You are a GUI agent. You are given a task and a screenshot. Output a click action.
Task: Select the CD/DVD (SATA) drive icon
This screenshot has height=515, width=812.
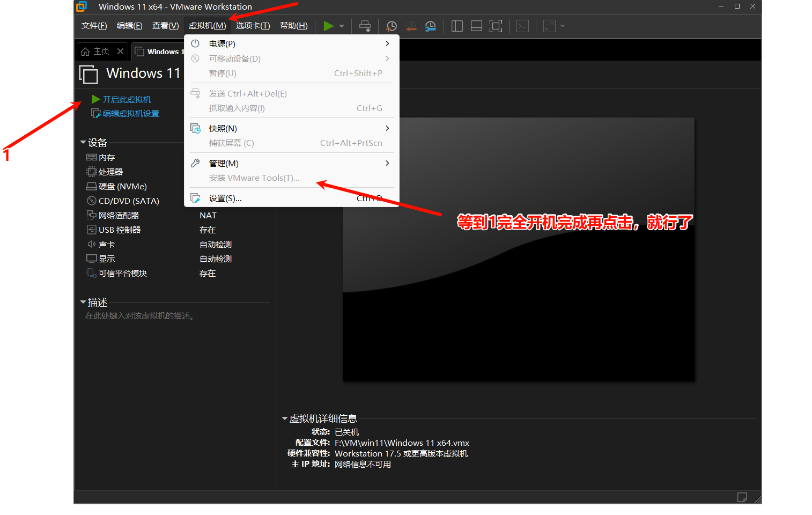click(x=92, y=201)
